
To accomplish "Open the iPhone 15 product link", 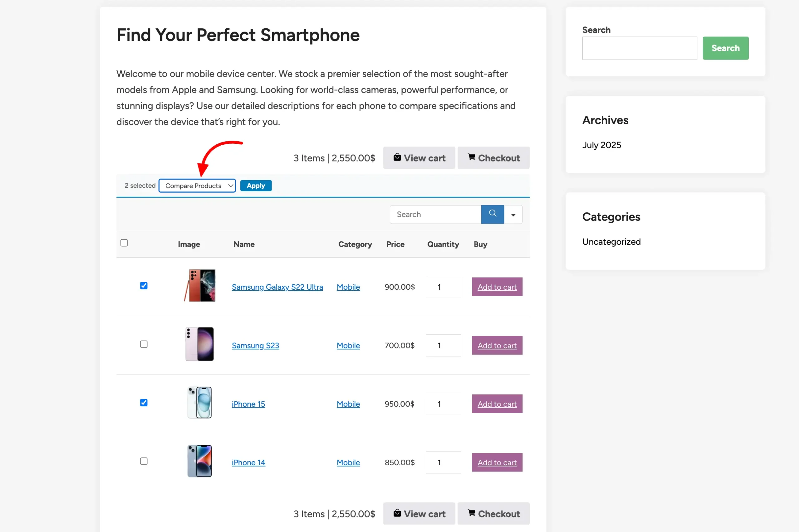I will click(x=248, y=404).
